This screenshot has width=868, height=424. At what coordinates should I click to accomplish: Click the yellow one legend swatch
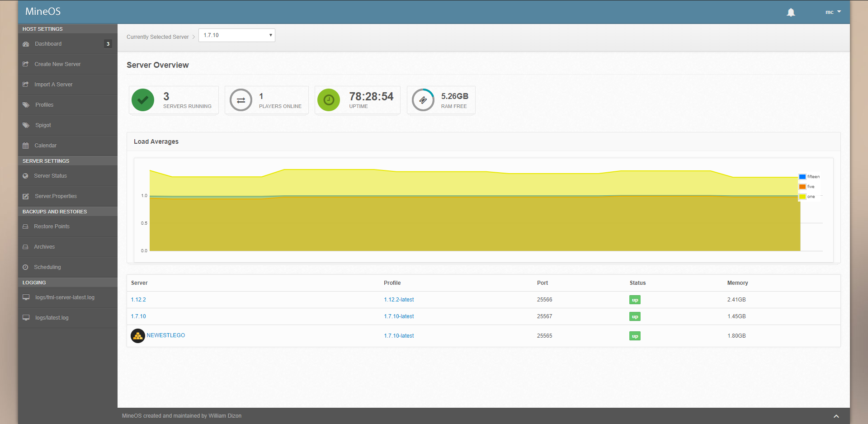(802, 197)
